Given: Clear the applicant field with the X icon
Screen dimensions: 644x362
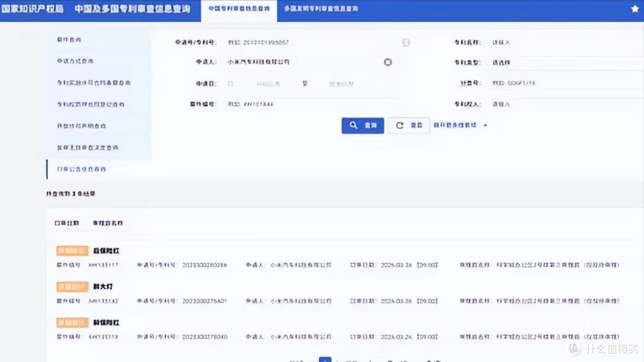Looking at the screenshot, I should click(388, 62).
